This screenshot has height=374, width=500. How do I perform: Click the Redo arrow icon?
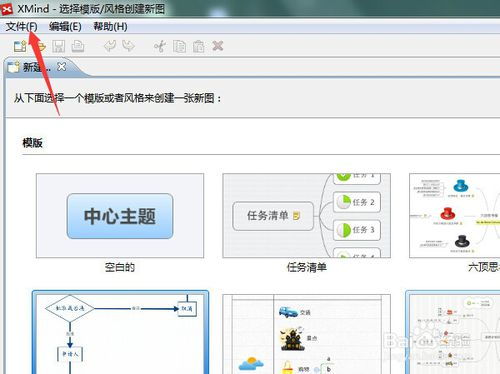(x=128, y=46)
